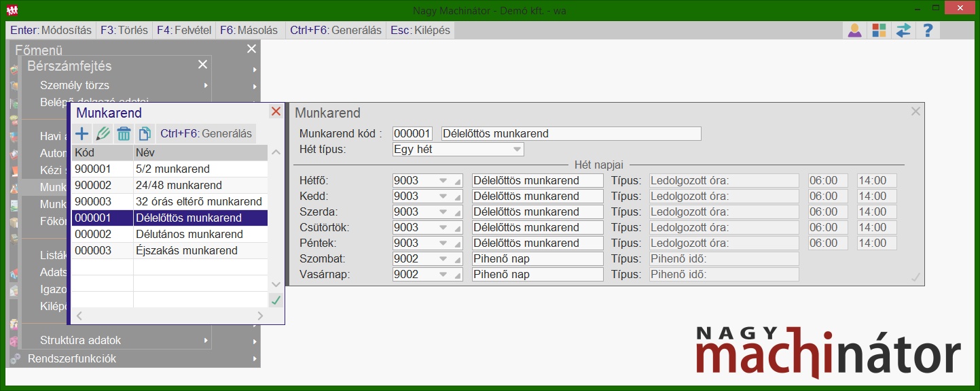Click the Ctrl+F6: Generálás button in Munkarend list
Image resolution: width=980 pixels, height=391 pixels.
click(x=206, y=134)
